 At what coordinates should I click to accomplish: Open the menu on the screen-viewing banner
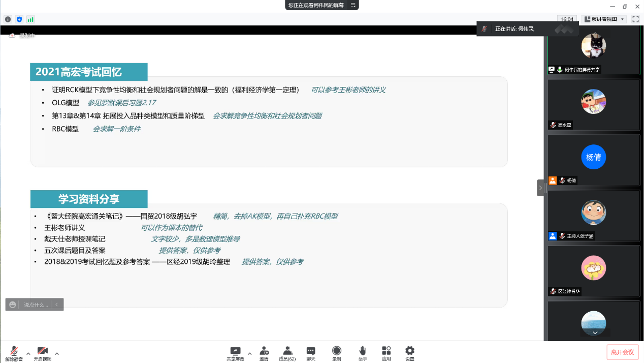click(352, 5)
